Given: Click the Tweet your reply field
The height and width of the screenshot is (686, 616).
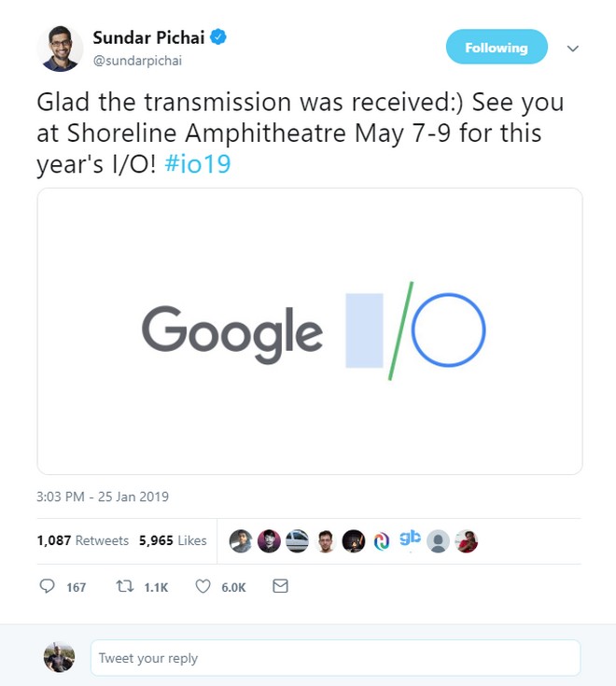Looking at the screenshot, I should point(335,658).
